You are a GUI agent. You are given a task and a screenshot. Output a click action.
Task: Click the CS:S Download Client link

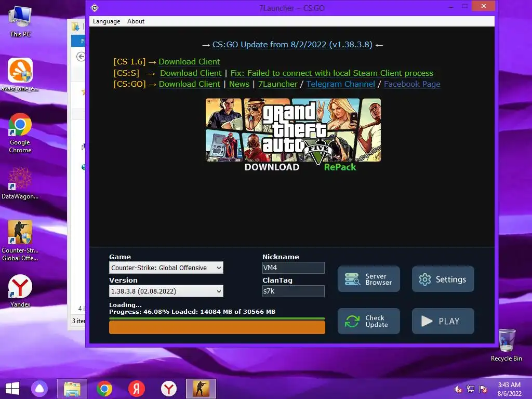pos(191,73)
